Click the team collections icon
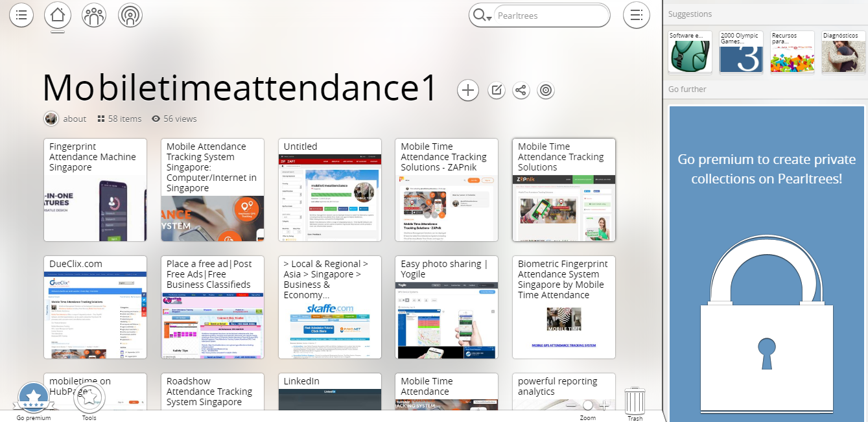The image size is (868, 422). tap(93, 15)
